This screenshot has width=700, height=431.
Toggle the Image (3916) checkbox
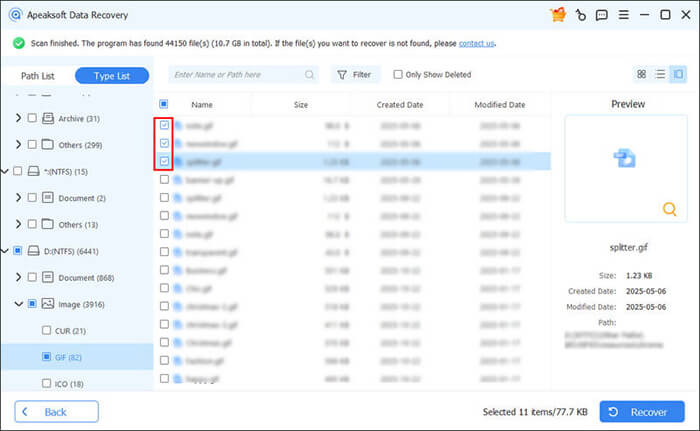point(32,304)
